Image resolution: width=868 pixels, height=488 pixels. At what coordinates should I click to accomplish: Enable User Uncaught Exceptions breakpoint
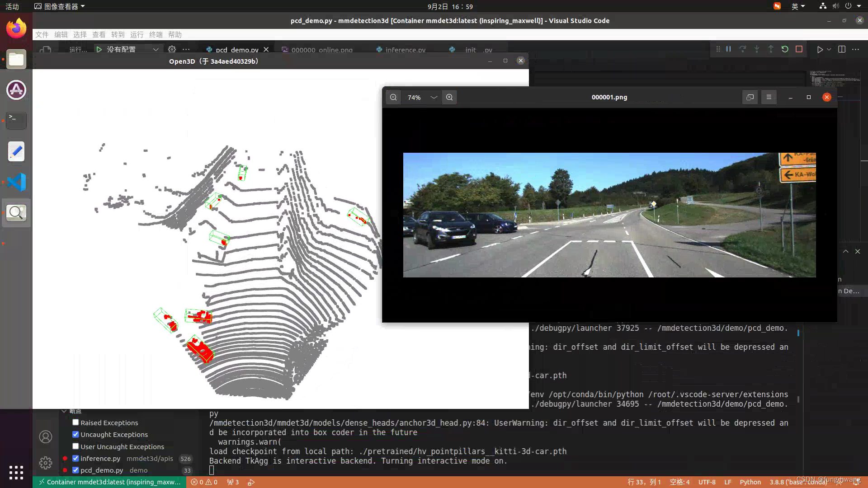click(75, 446)
